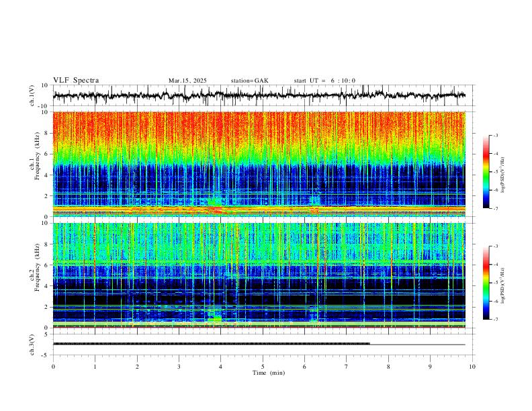Click the ch.2 color bar log(PSD) label
Image resolution: width=532 pixels, height=411 pixels.
pos(503,285)
